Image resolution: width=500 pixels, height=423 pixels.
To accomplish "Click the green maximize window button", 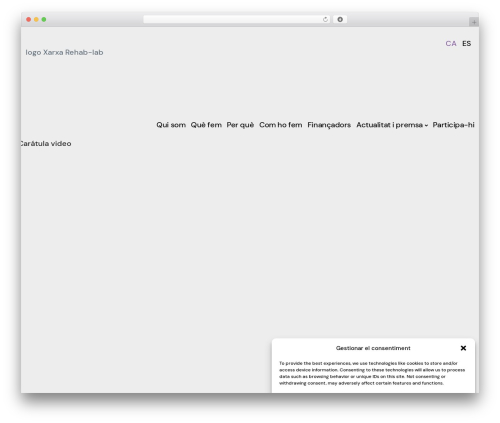I will coord(44,20).
